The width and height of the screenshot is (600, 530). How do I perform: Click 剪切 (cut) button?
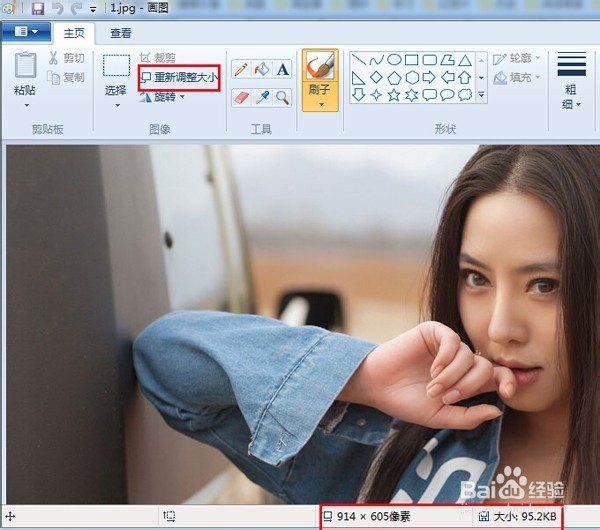coord(66,58)
